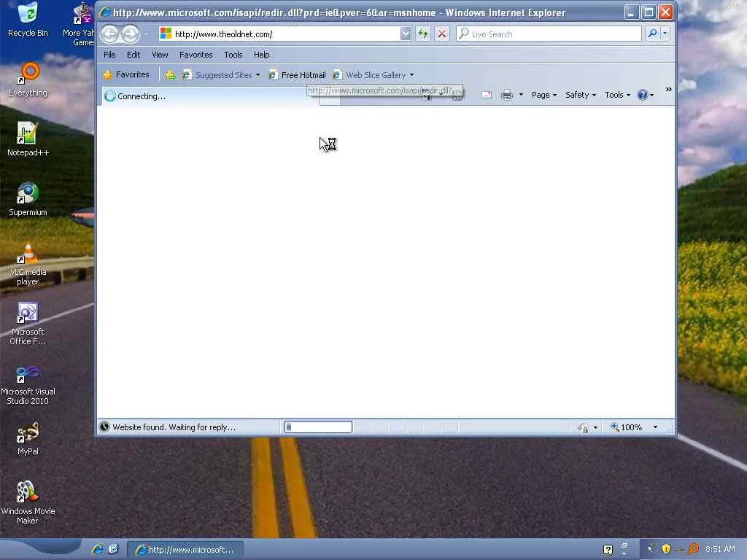The height and width of the screenshot is (560, 747).
Task: Open the Favorites menu in menu bar
Action: (196, 55)
